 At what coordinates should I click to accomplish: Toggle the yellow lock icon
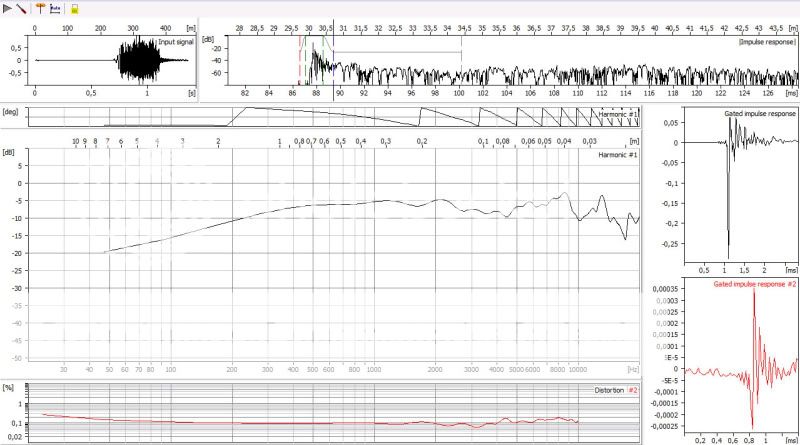(74, 8)
